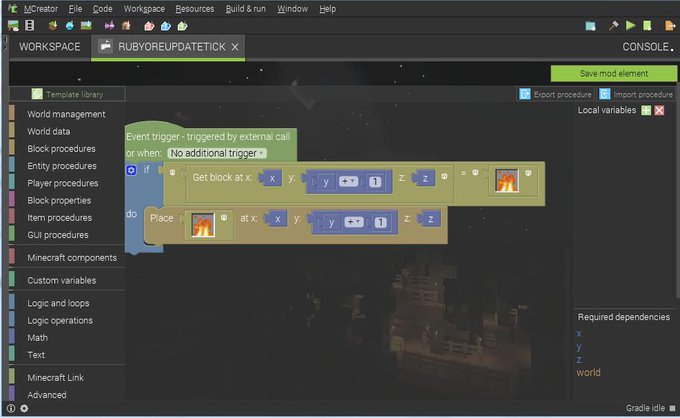Open the No additional trigger dropdown
The height and width of the screenshot is (418, 680).
click(x=217, y=153)
